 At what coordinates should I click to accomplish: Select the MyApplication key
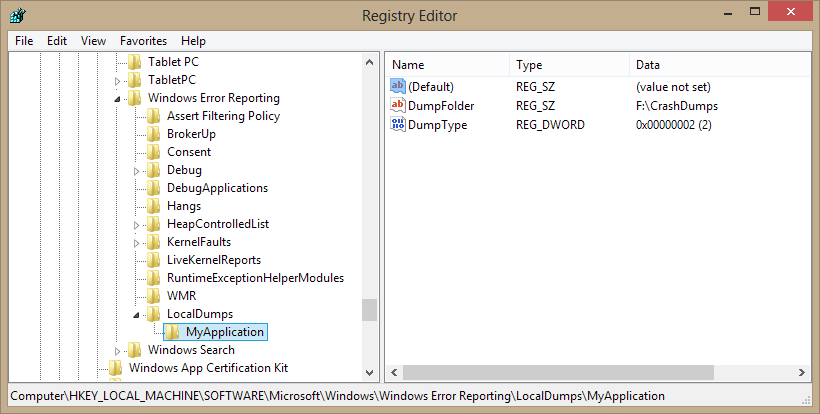pyautogui.click(x=225, y=332)
